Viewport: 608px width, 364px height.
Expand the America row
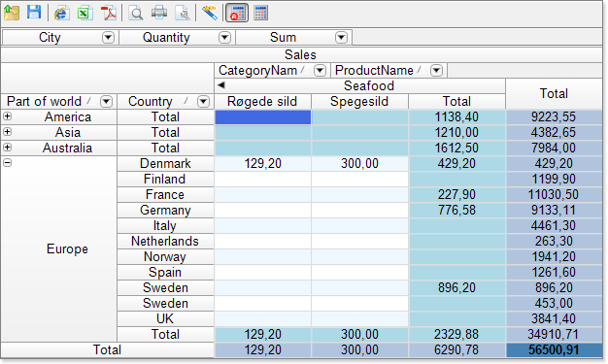[8, 116]
